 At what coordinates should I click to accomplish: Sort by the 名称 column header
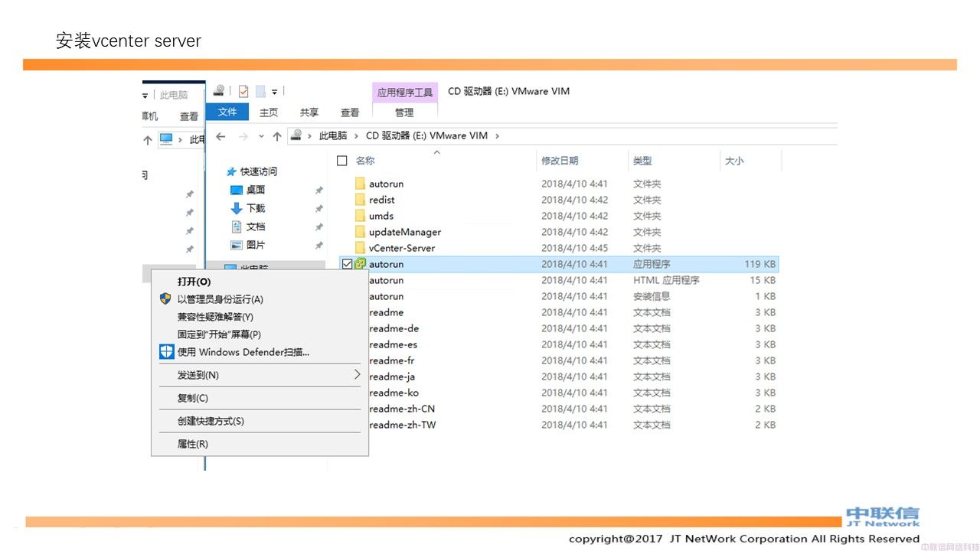tap(365, 161)
